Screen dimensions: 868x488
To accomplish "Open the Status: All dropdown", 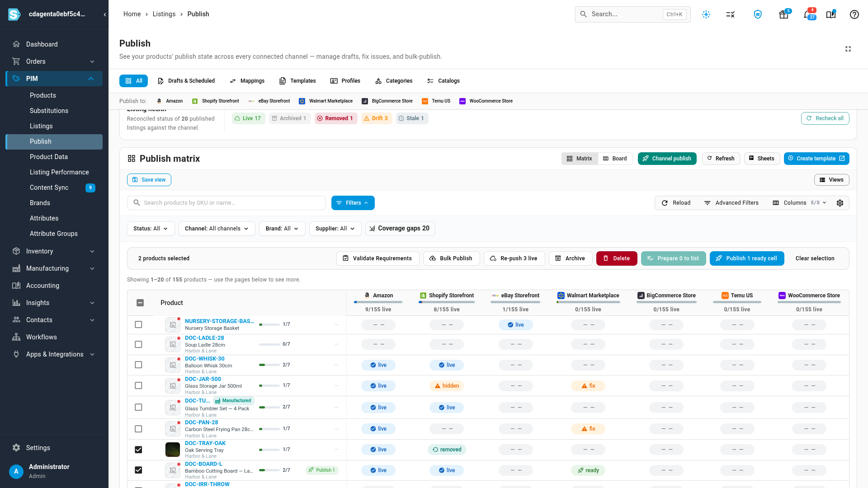I will coord(151,229).
